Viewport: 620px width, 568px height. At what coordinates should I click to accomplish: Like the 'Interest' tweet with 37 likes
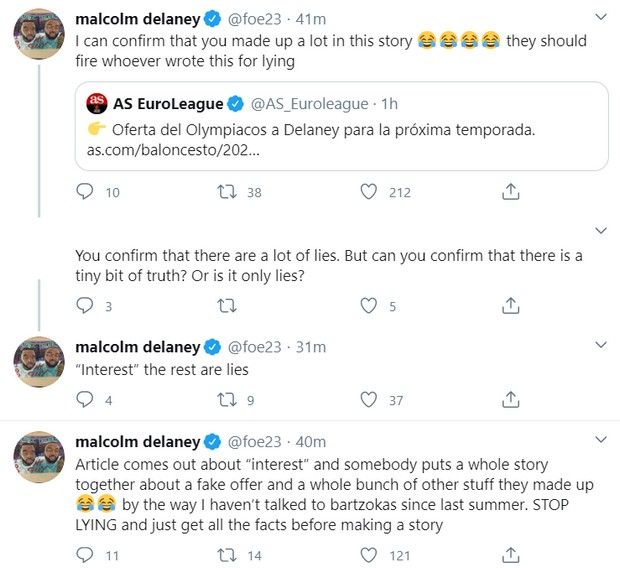point(369,400)
